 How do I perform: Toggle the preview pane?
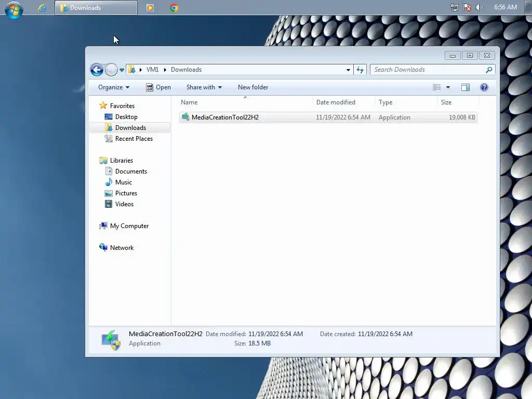pos(465,87)
